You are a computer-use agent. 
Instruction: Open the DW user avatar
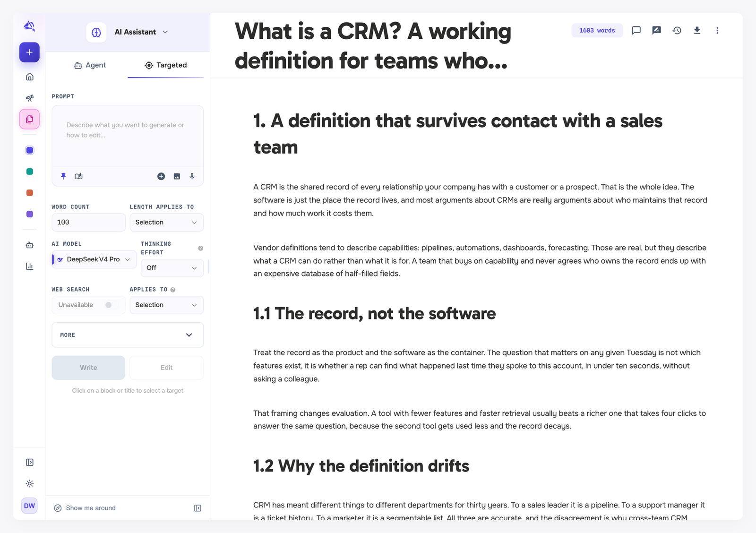[29, 506]
